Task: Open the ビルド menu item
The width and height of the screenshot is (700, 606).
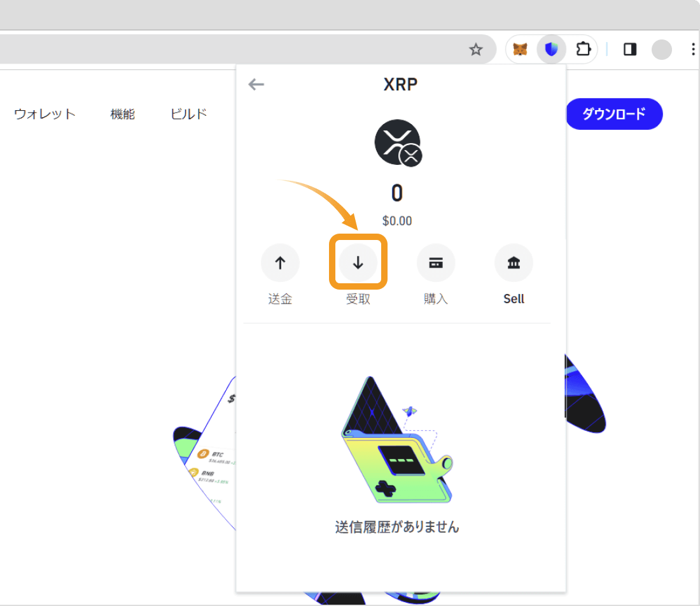Action: [188, 114]
